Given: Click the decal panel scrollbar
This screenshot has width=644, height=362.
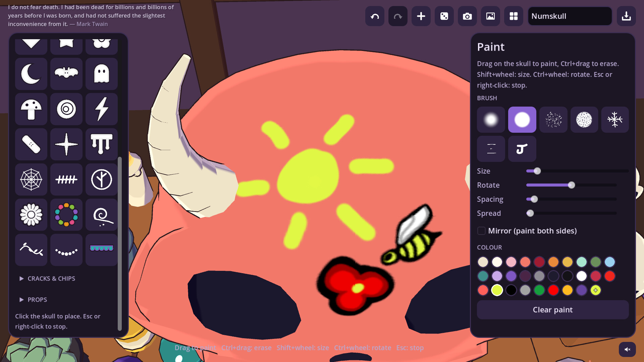Looking at the screenshot, I should tap(120, 244).
